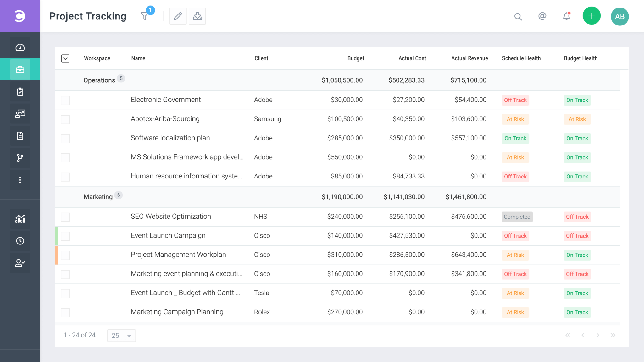Select the Budget Health column header
This screenshot has height=362, width=644.
coord(581,58)
